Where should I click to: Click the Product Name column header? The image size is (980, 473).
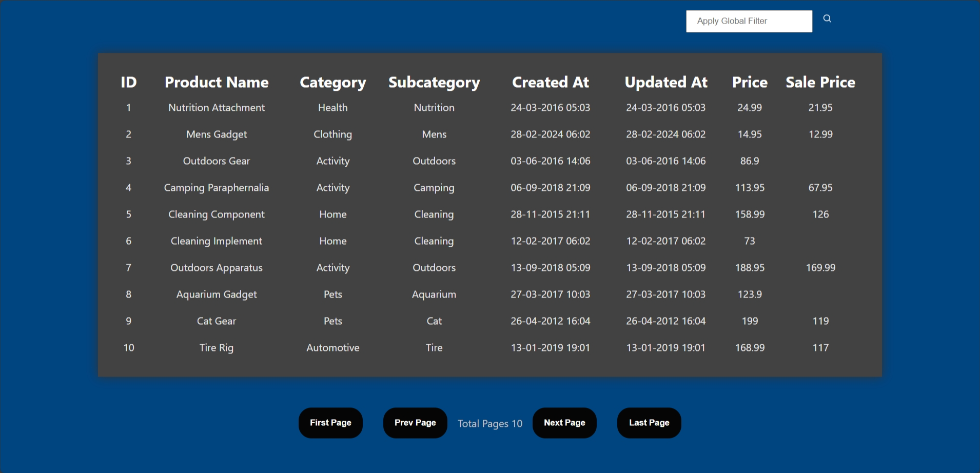217,82
